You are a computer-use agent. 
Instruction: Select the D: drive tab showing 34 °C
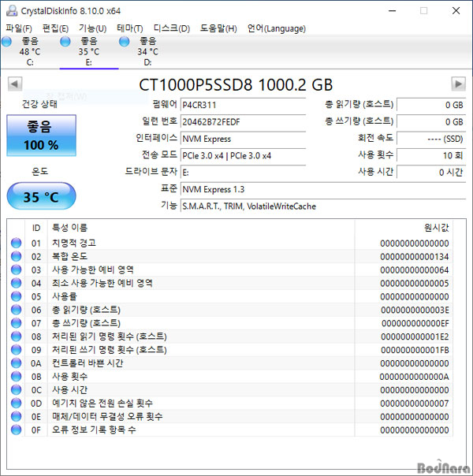pyautogui.click(x=147, y=51)
